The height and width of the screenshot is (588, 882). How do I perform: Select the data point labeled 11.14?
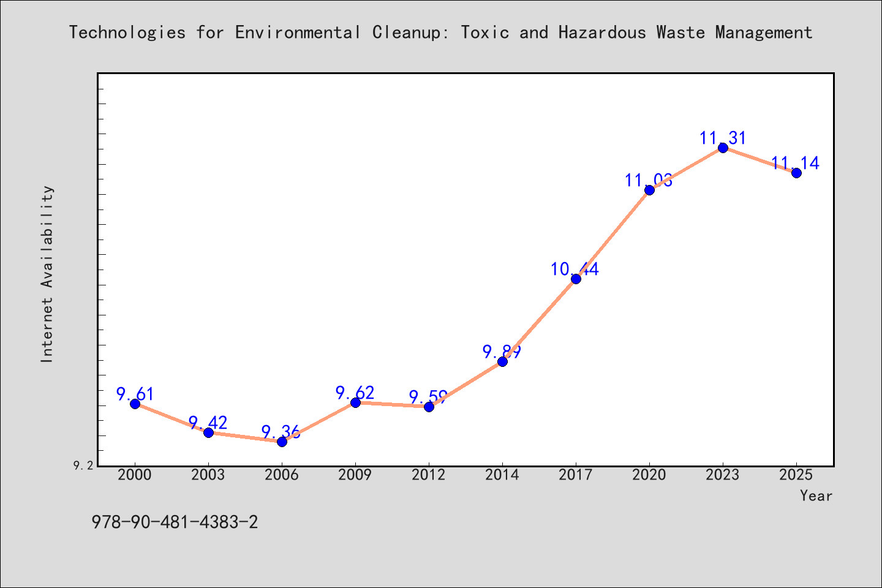point(796,173)
